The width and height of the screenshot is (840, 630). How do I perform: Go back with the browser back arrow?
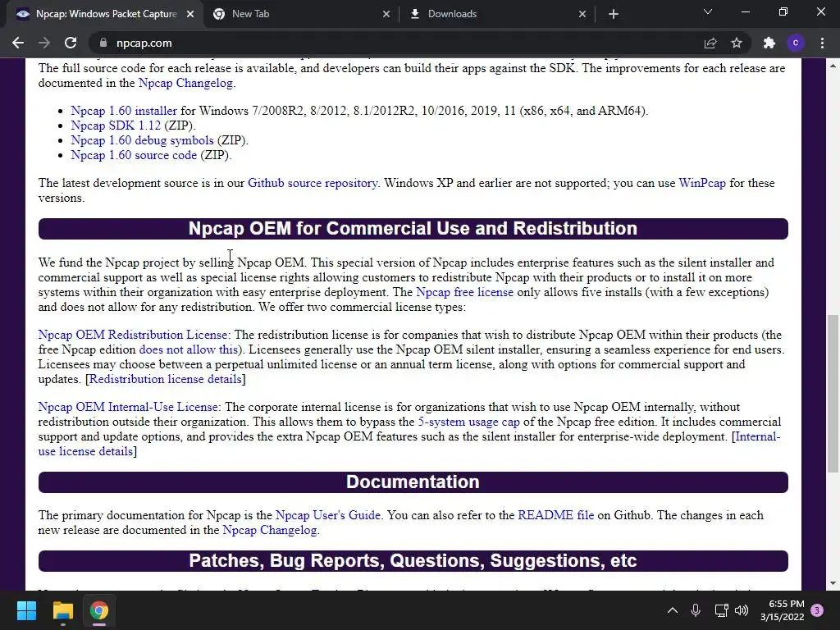pyautogui.click(x=18, y=43)
